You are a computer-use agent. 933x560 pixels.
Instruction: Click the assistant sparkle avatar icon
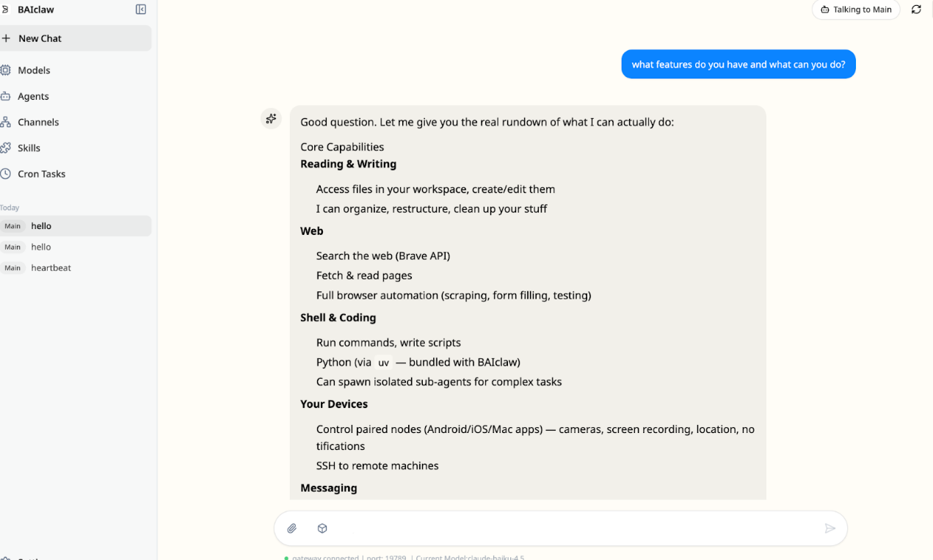pyautogui.click(x=271, y=118)
